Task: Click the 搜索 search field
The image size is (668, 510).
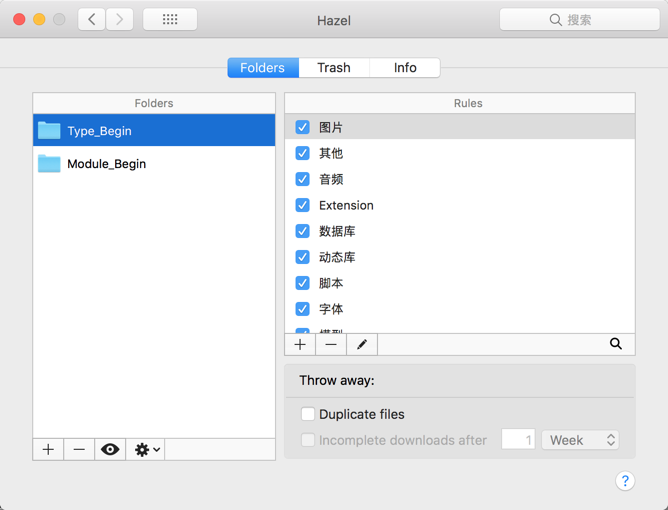Action: (x=579, y=20)
